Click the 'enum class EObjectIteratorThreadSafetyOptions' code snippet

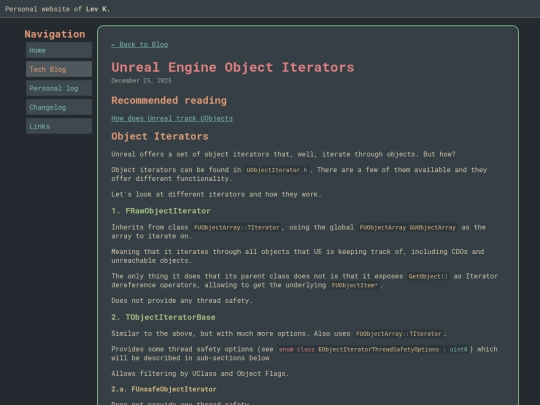[373, 349]
